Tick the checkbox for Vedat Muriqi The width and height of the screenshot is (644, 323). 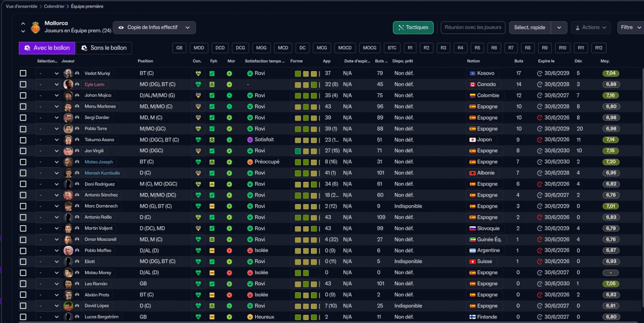click(23, 73)
